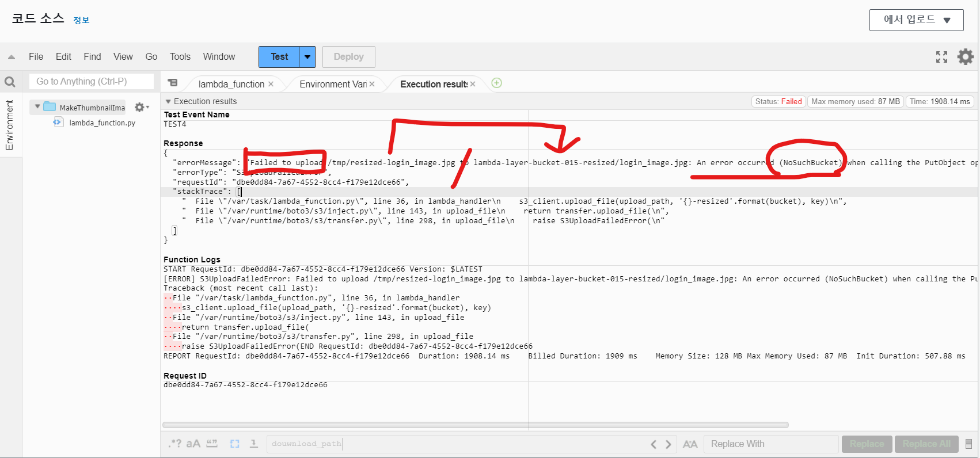This screenshot has height=458, width=980.
Task: Click the Response heading
Action: 183,143
